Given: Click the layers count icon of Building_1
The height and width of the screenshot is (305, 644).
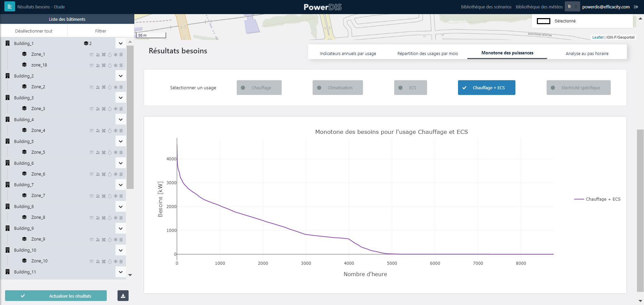Looking at the screenshot, I should pos(86,43).
